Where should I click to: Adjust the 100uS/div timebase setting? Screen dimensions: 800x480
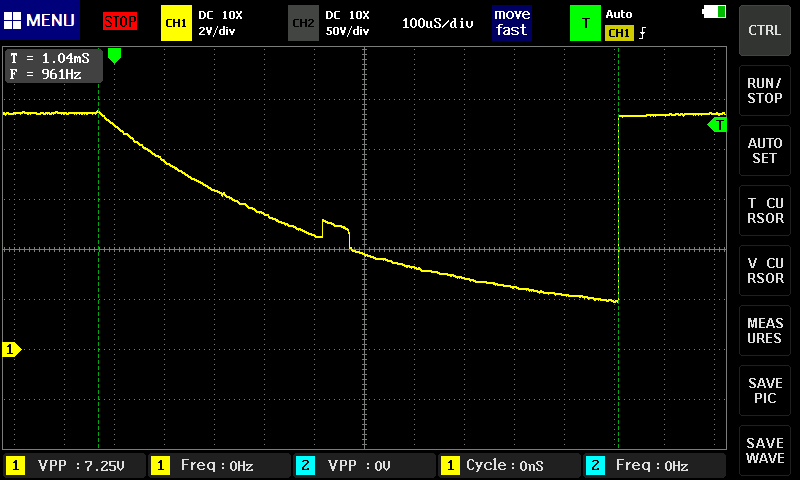(437, 23)
